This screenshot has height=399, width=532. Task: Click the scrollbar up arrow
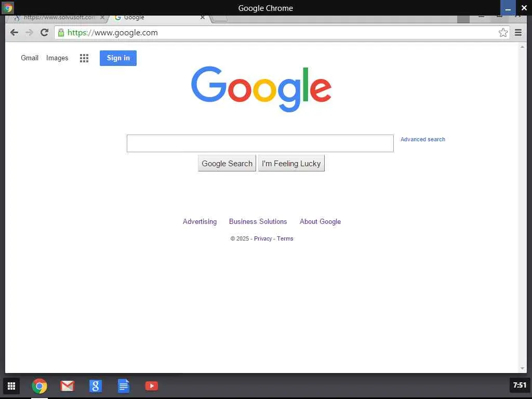coord(522,47)
